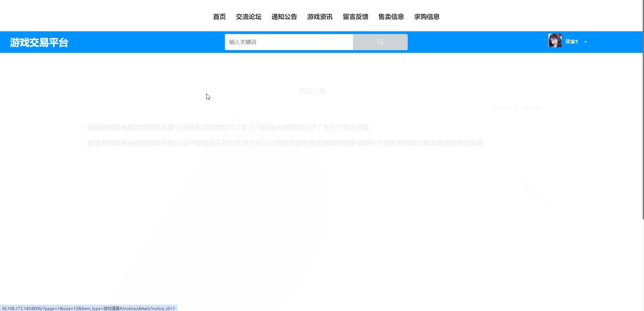Open 通知公告 notices page
The height and width of the screenshot is (311, 644).
point(284,17)
